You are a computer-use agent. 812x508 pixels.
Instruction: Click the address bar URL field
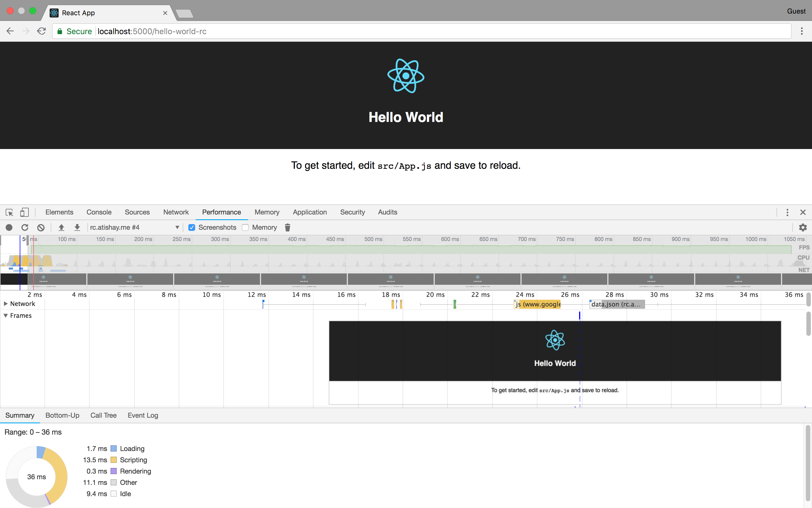click(422, 31)
